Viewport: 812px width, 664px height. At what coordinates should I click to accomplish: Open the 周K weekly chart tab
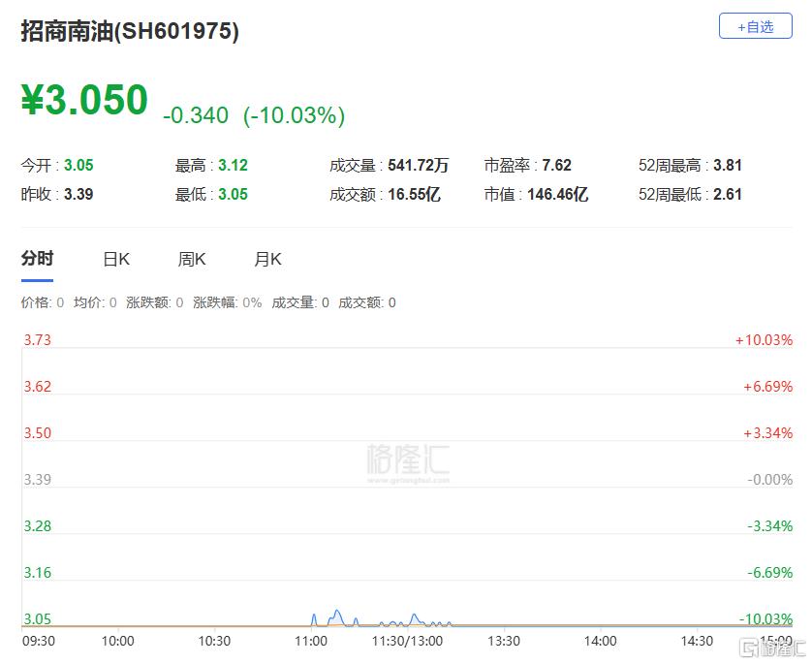pos(192,259)
